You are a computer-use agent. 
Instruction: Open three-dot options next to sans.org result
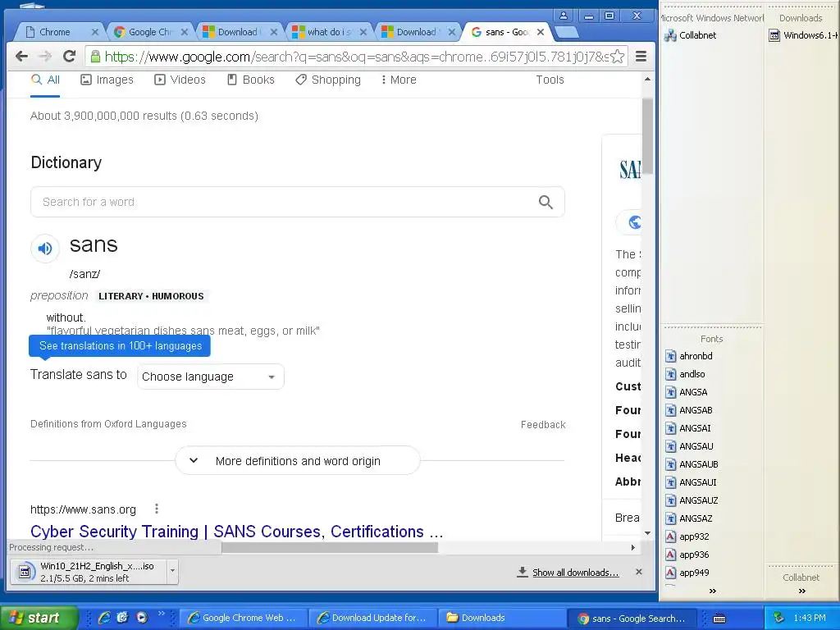(157, 509)
